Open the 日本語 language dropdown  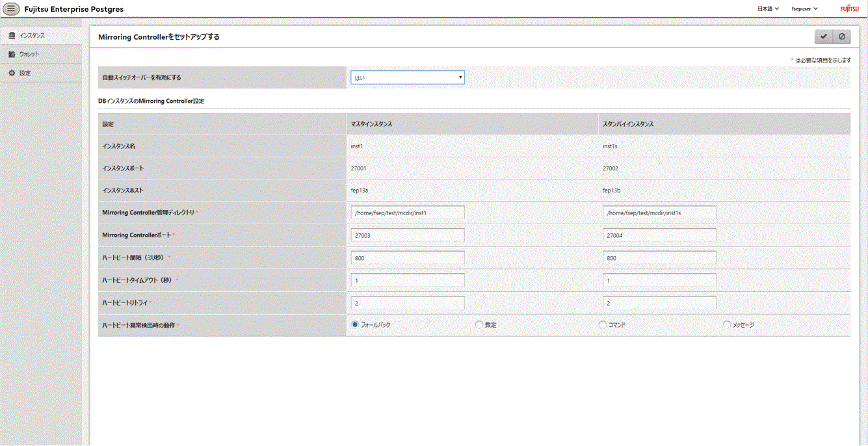768,9
